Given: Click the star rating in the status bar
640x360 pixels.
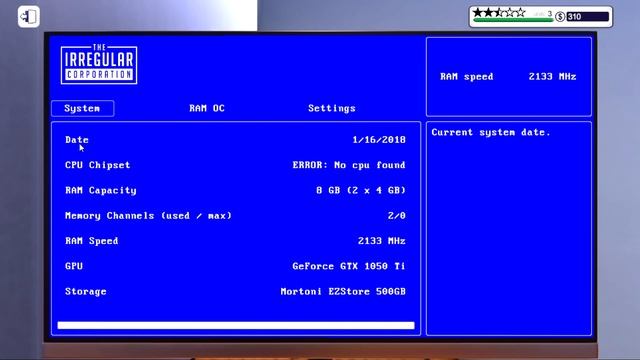Looking at the screenshot, I should click(x=499, y=13).
